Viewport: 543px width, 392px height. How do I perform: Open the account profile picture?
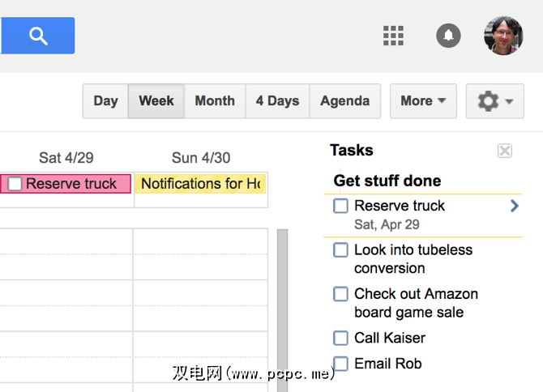click(503, 36)
